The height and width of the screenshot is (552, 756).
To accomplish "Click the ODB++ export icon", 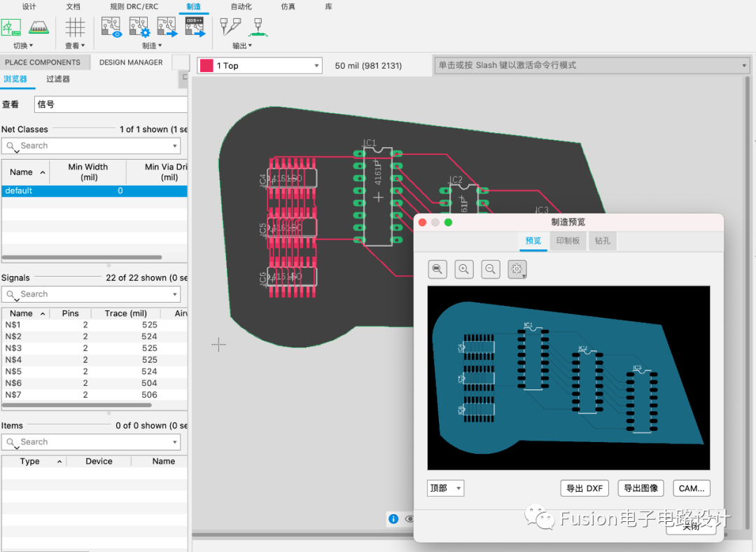I will (195, 27).
